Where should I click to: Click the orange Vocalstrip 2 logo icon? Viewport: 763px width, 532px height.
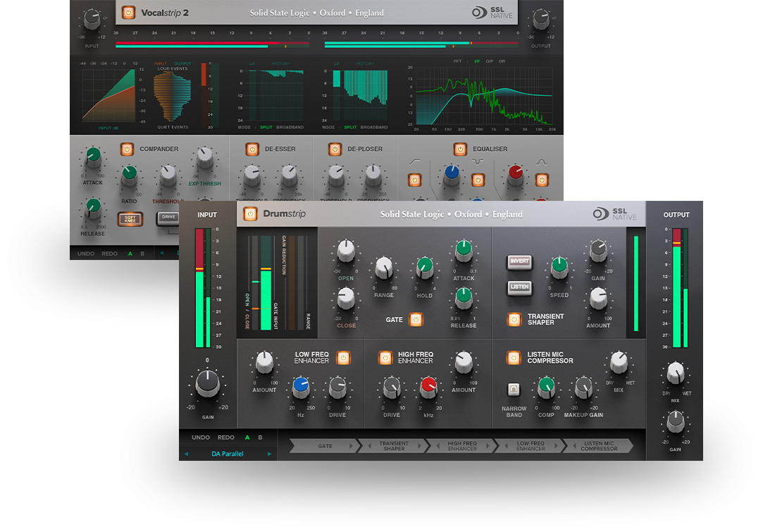click(128, 12)
